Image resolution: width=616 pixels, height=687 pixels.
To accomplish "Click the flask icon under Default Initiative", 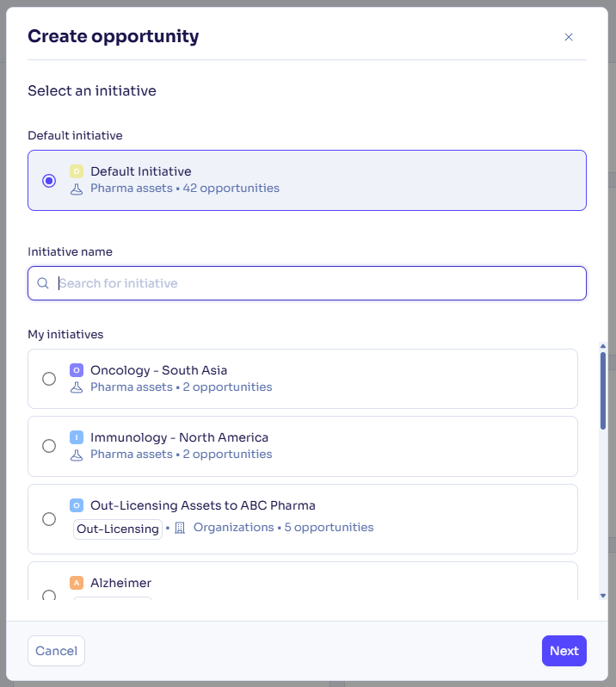I will [77, 189].
